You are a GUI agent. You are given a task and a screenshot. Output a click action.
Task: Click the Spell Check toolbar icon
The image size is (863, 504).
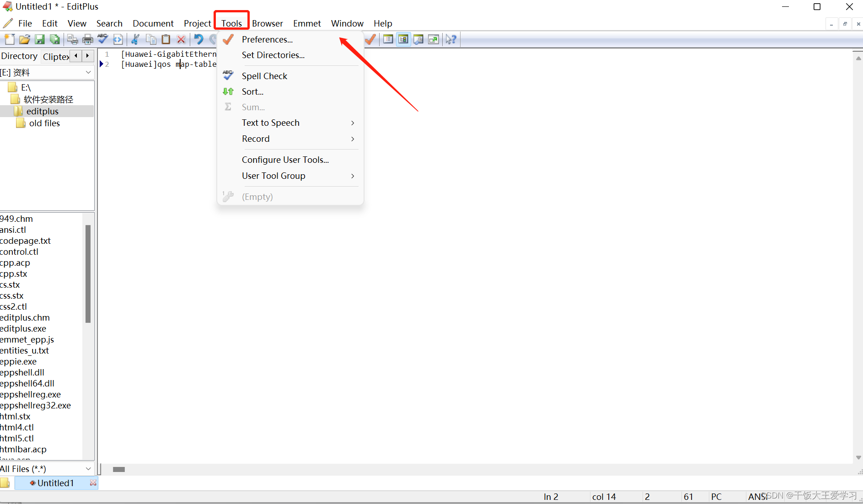tap(103, 39)
